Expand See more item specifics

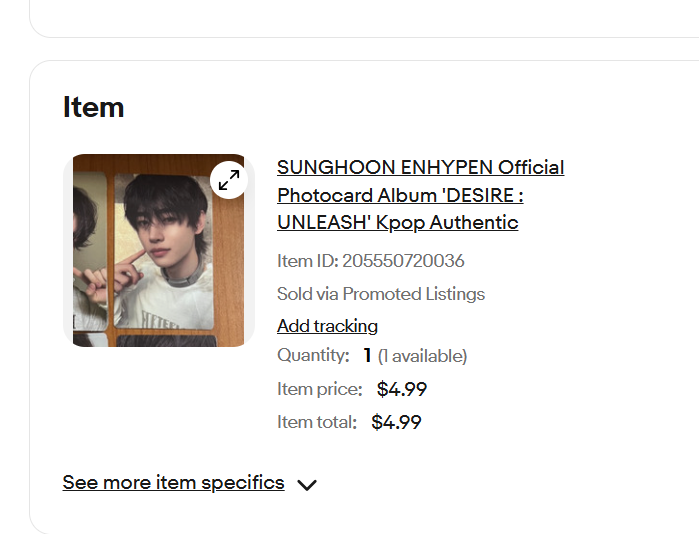(173, 482)
